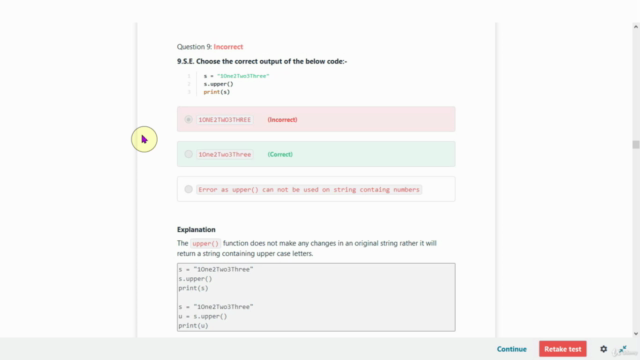Screen dimensions: 640x360
Task: Click the (Incorrect) label in red answer row
Action: coord(282,120)
